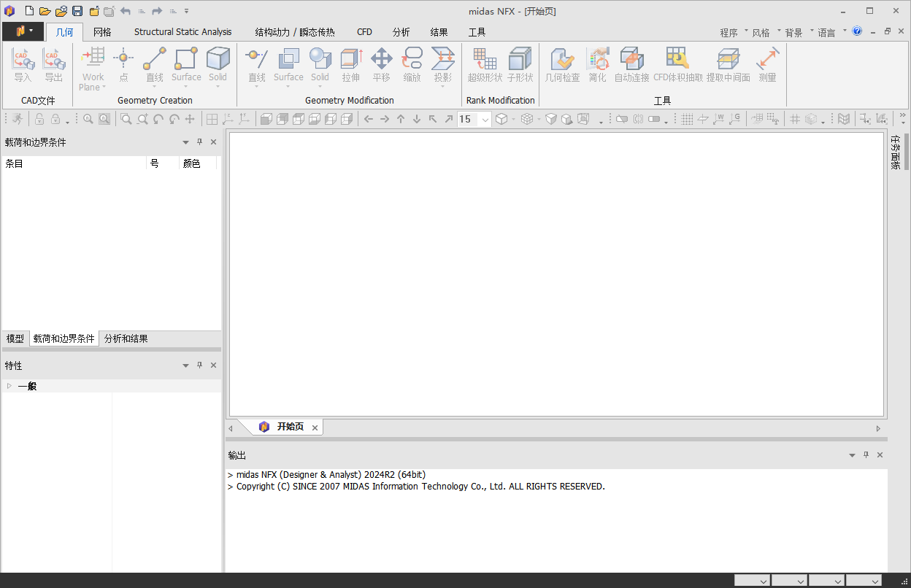Click the CAD 导出 (Export) icon
This screenshot has width=911, height=588.
(54, 65)
